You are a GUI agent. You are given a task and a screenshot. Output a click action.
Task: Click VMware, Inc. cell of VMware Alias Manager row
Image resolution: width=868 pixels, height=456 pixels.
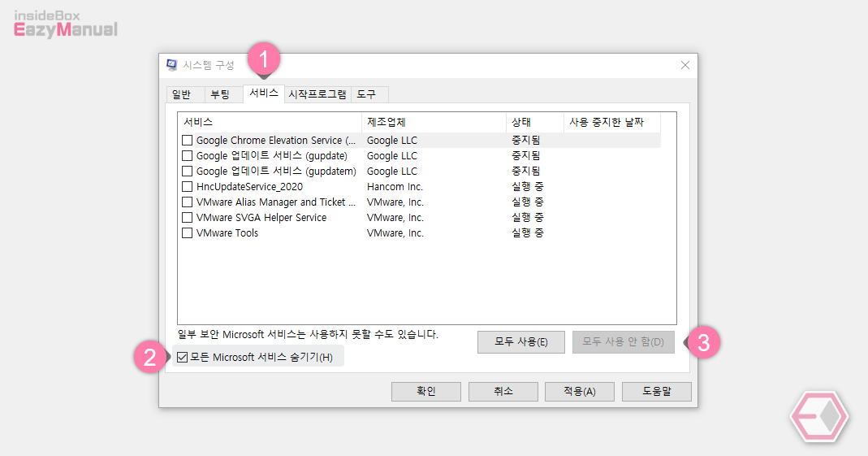[x=395, y=202]
